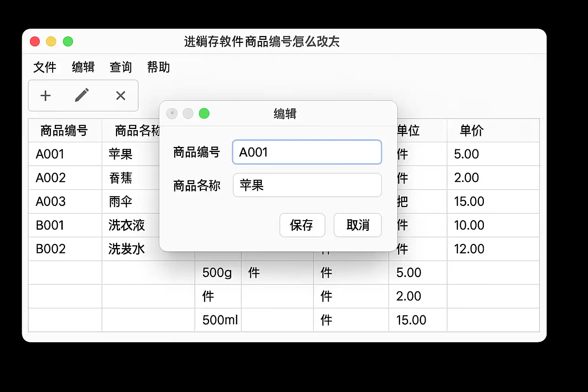
Task: Open the 编辑 menu in menu bar
Action: (83, 67)
